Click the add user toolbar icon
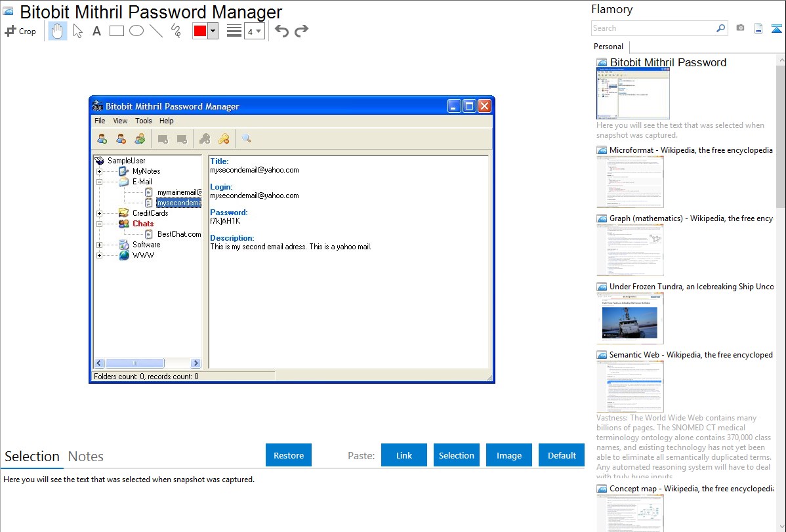Screen dimensions: 786x532 (x=102, y=139)
